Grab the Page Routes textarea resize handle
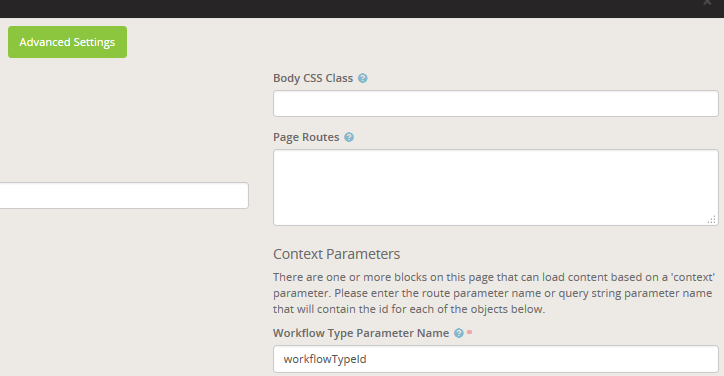 pos(712,219)
